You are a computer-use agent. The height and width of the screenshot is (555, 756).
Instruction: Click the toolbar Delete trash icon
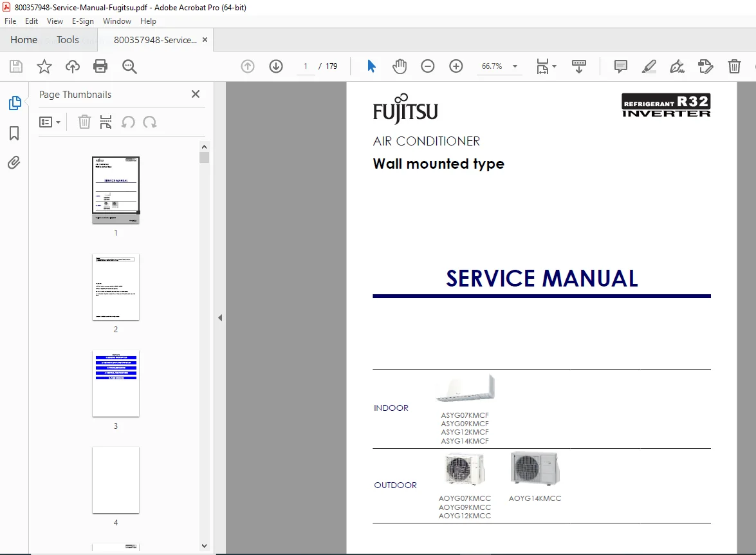click(x=734, y=66)
